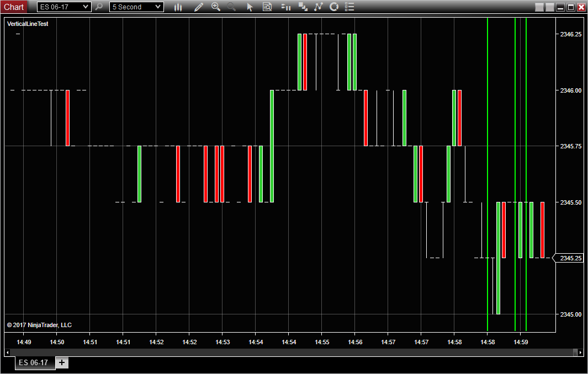Open the Data Series icon
The width and height of the screenshot is (588, 374).
point(303,7)
